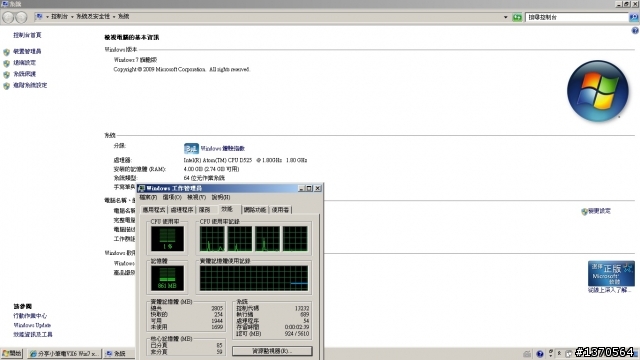
Task: Click 系統及安全性 in the address breadcrumb
Action: click(x=93, y=17)
